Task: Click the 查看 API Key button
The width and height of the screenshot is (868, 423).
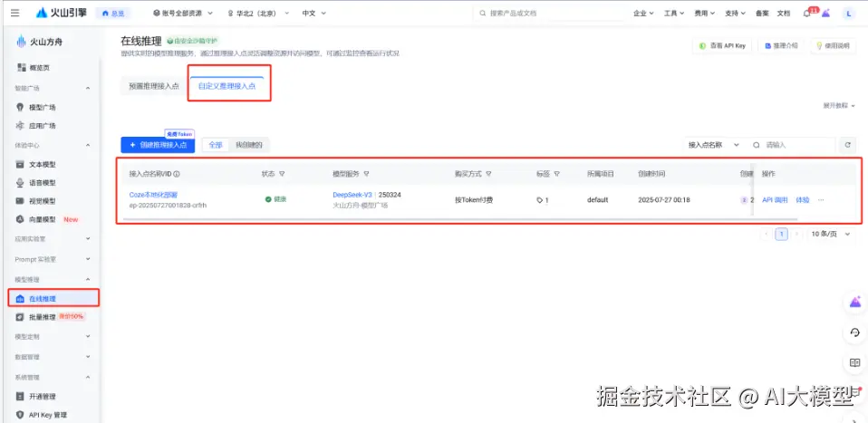Action: point(722,46)
